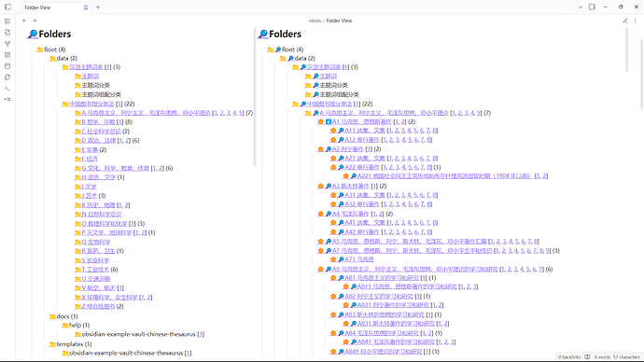Click the book icon in status bar
The image size is (644, 362).
(587, 357)
